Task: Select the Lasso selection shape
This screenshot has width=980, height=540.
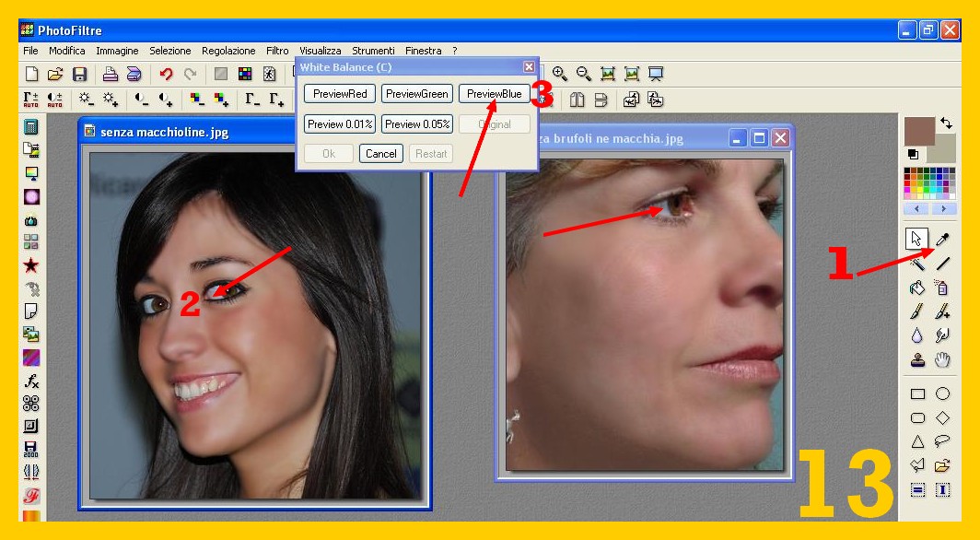Action: point(942,441)
